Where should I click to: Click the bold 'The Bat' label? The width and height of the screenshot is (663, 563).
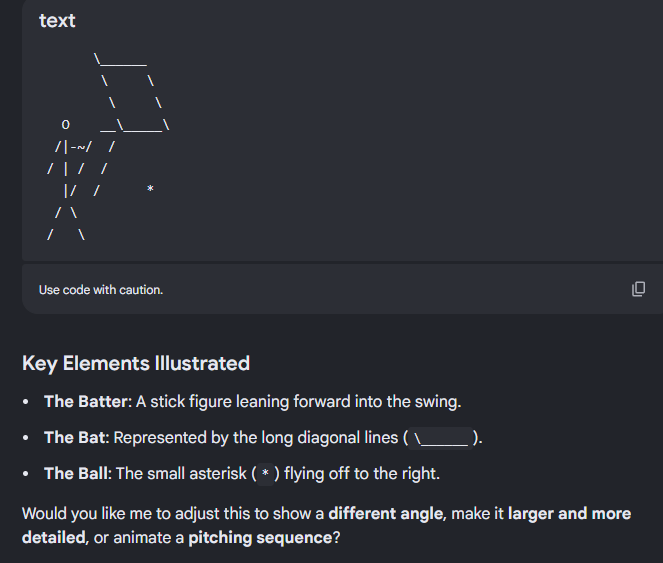tap(74, 437)
